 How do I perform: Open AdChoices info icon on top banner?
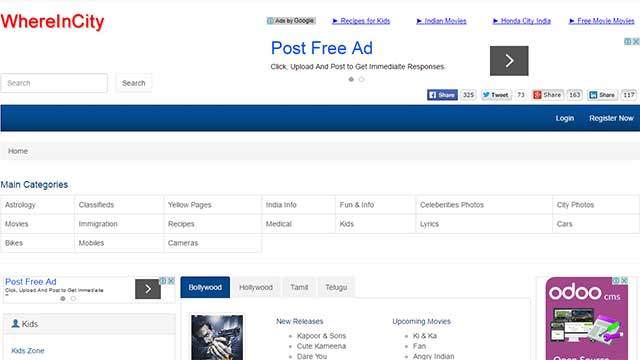click(628, 41)
